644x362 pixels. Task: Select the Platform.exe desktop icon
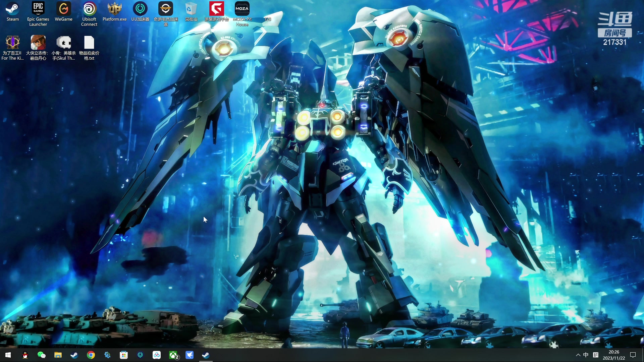[x=115, y=12]
